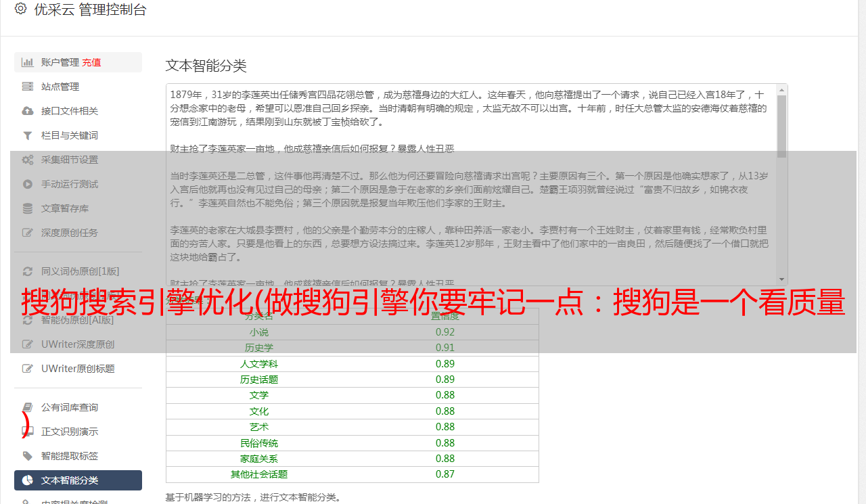Click the refresh icon for 同义词伪原创[1版]

pyautogui.click(x=28, y=271)
